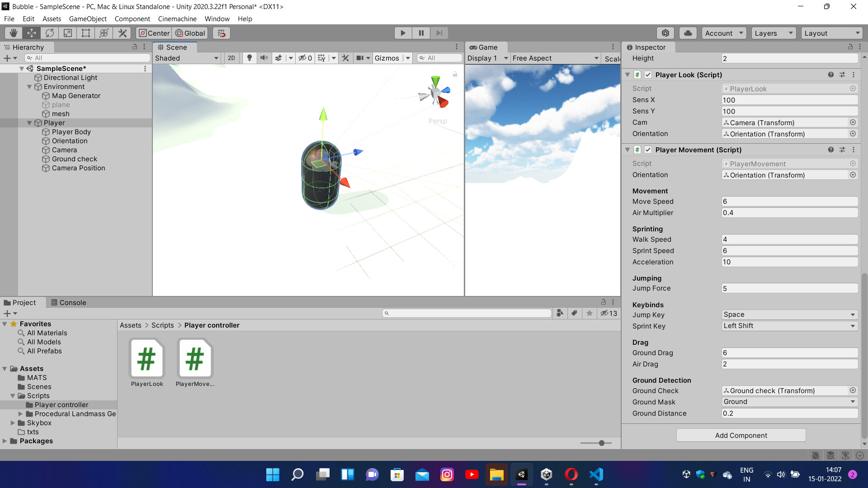Click the Add Component button

coord(741,435)
